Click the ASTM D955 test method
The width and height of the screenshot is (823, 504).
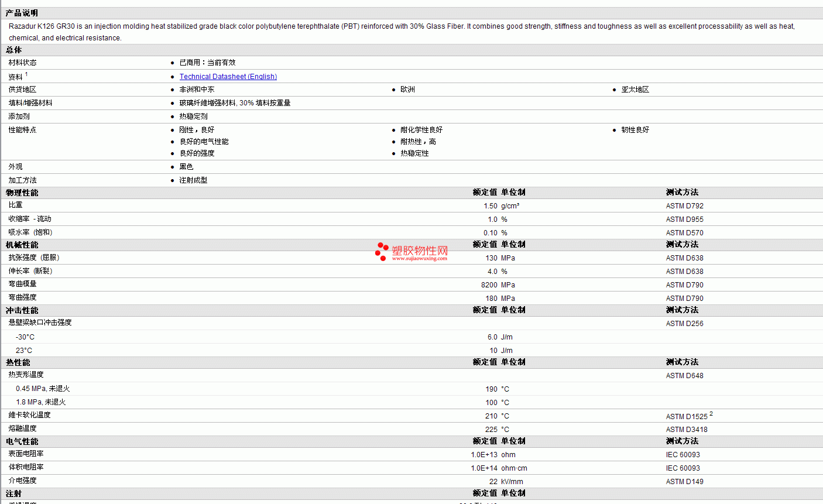[x=685, y=220]
